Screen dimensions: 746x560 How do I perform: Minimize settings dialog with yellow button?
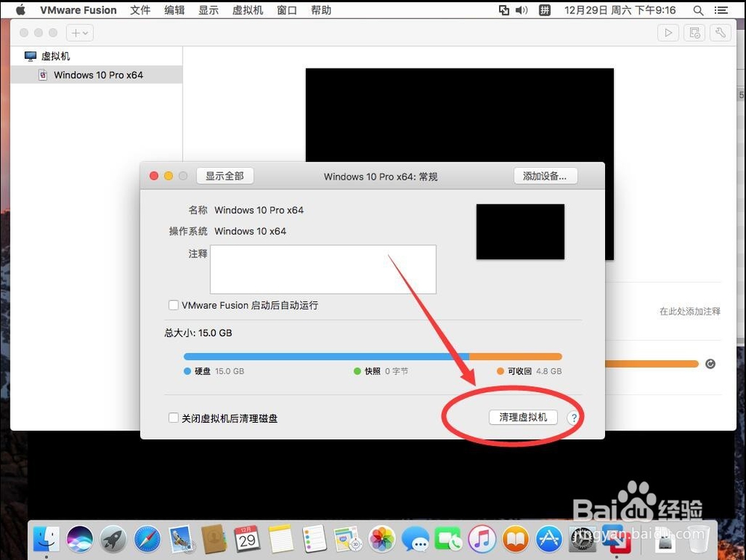click(169, 176)
